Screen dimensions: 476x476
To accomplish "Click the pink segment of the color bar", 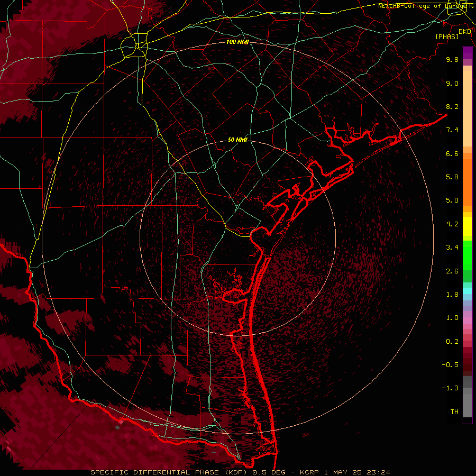I will point(467,321).
